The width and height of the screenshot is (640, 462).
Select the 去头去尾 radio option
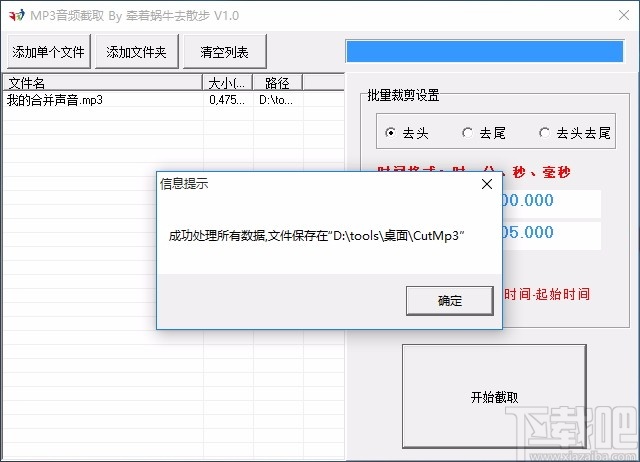click(575, 133)
